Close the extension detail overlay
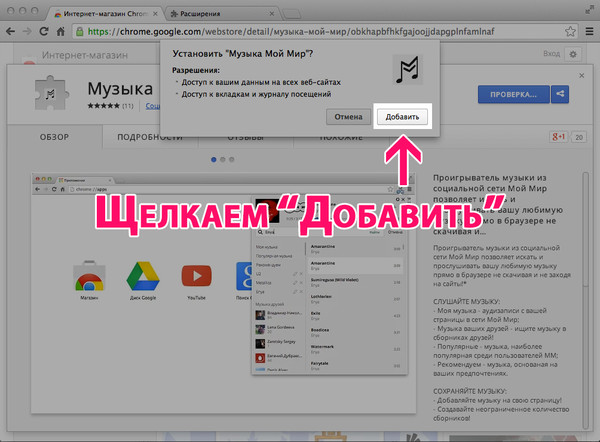 pyautogui.click(x=582, y=76)
